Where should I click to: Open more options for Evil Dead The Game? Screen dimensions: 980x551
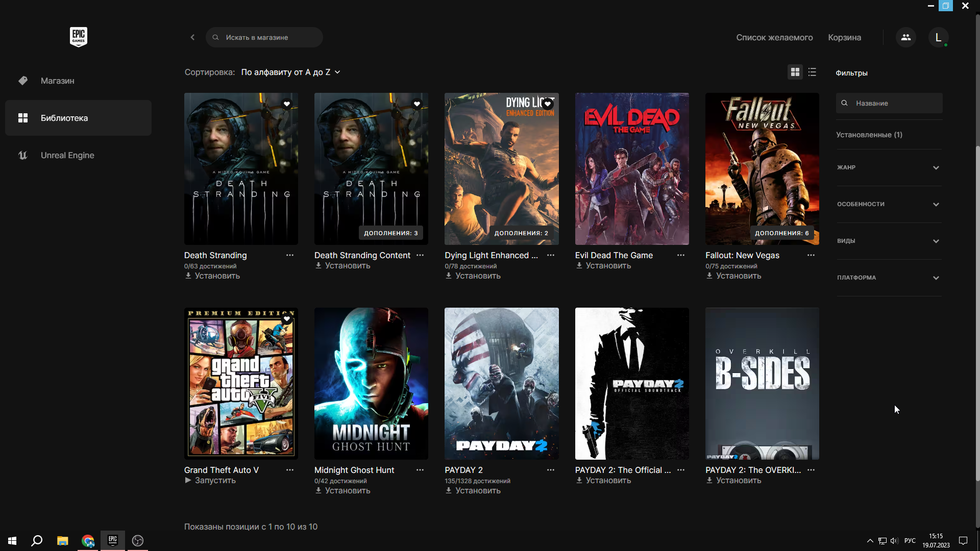click(x=681, y=255)
